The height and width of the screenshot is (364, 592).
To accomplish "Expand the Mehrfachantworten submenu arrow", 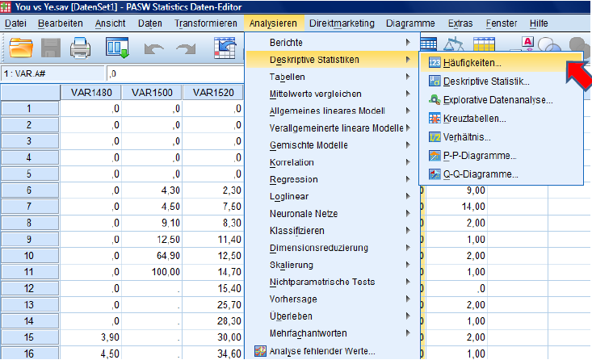I will [408, 333].
